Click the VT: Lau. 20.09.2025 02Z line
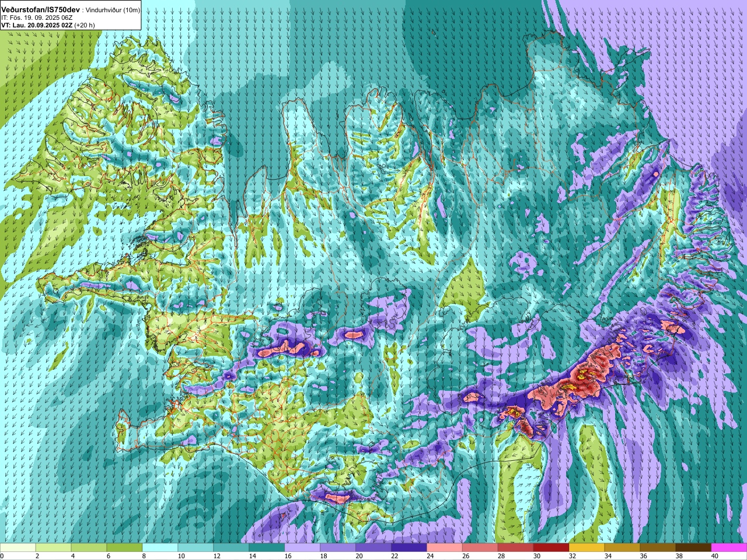Image resolution: width=747 pixels, height=560 pixels. point(37,25)
